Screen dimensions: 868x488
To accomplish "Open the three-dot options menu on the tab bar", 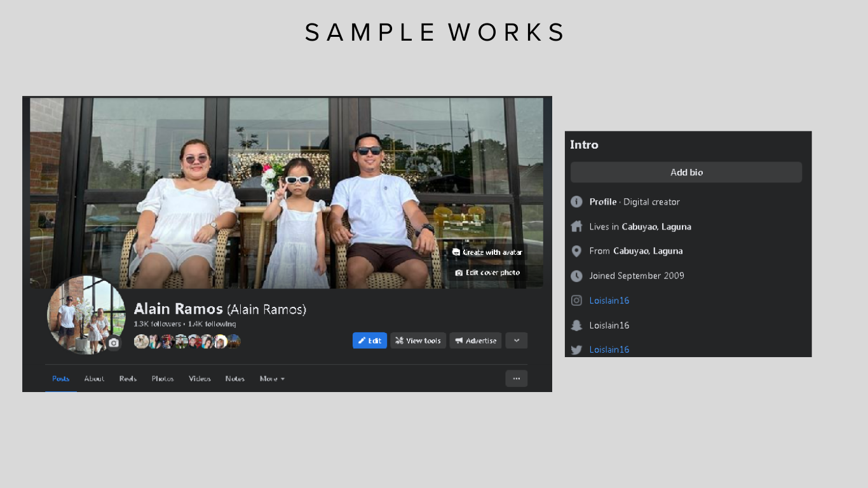I will (517, 379).
